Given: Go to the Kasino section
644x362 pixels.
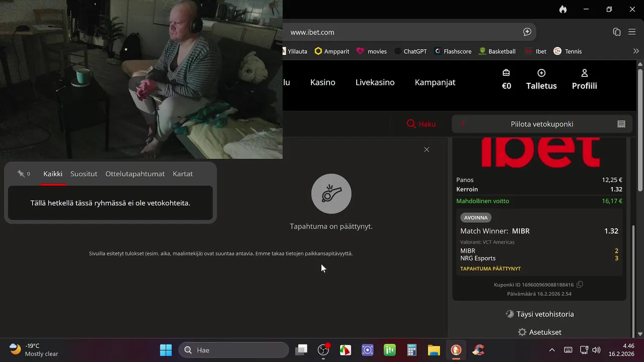Looking at the screenshot, I should (323, 82).
